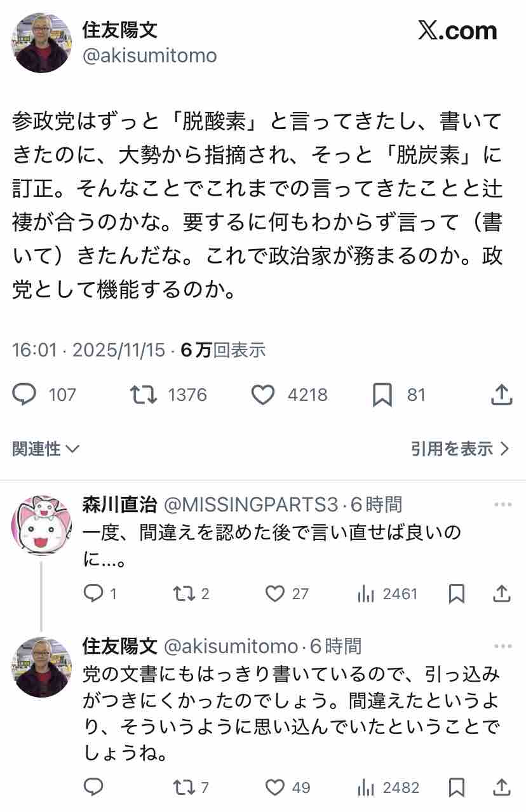Image resolution: width=526 pixels, height=812 pixels.
Task: Open more options on 森川直治's reply
Action: click(x=502, y=505)
